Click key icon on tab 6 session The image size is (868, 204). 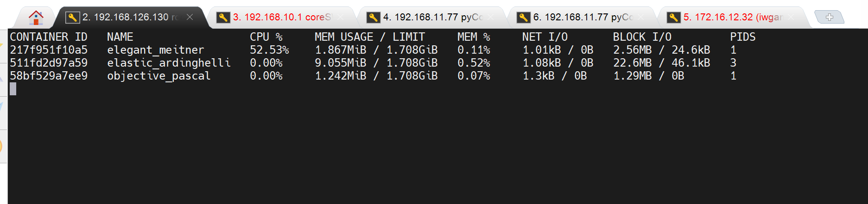click(x=523, y=18)
